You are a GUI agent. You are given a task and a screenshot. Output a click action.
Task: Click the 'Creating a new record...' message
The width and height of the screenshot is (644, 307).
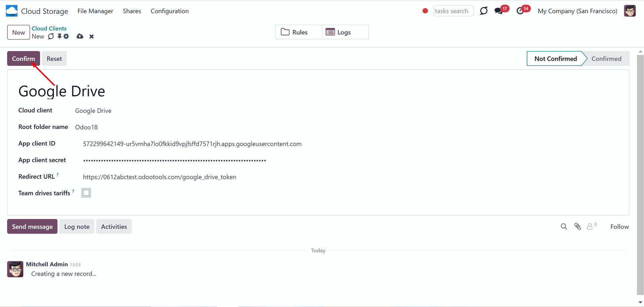64,274
